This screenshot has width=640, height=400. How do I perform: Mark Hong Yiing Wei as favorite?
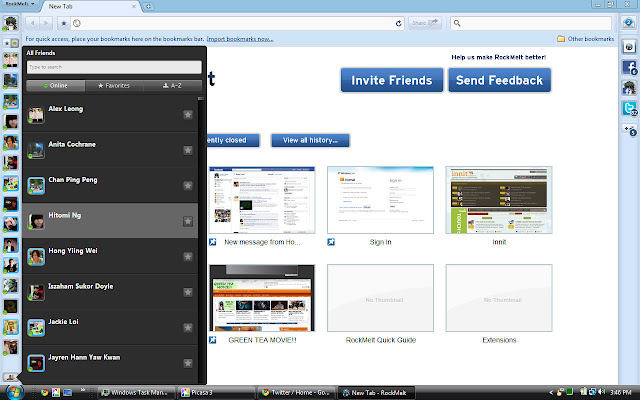click(188, 257)
